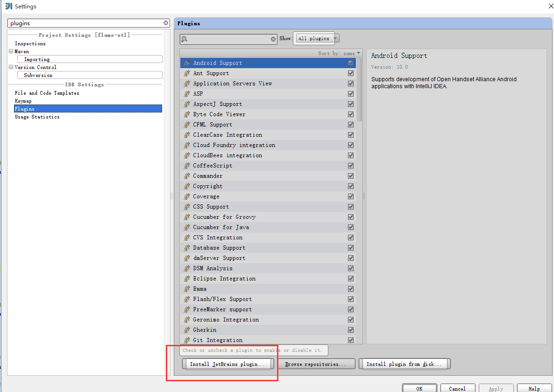The height and width of the screenshot is (392, 554).
Task: Focus the plugin search input field
Action: tap(229, 39)
